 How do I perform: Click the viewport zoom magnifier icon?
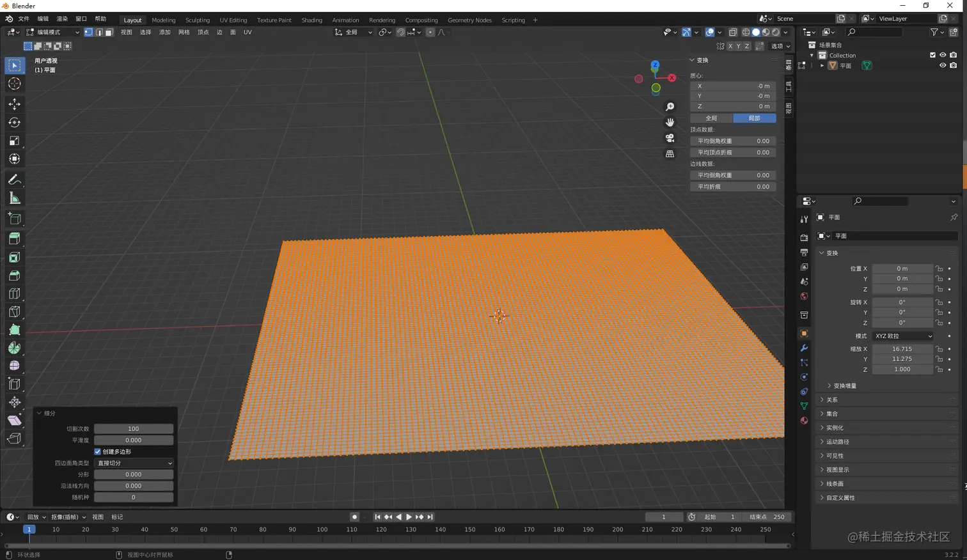click(670, 107)
